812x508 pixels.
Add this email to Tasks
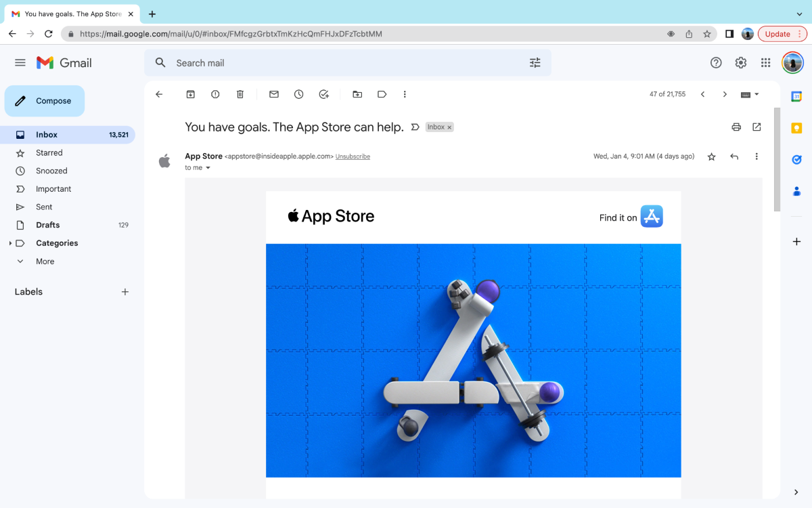click(323, 94)
